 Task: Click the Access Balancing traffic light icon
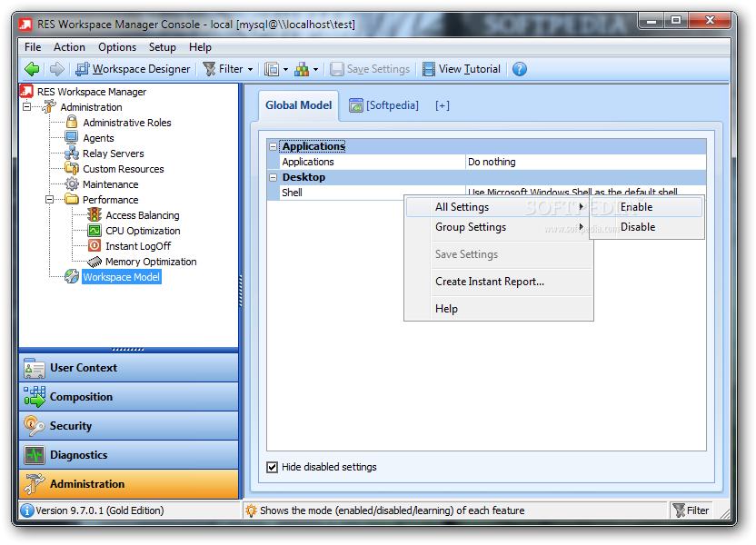pyautogui.click(x=94, y=215)
